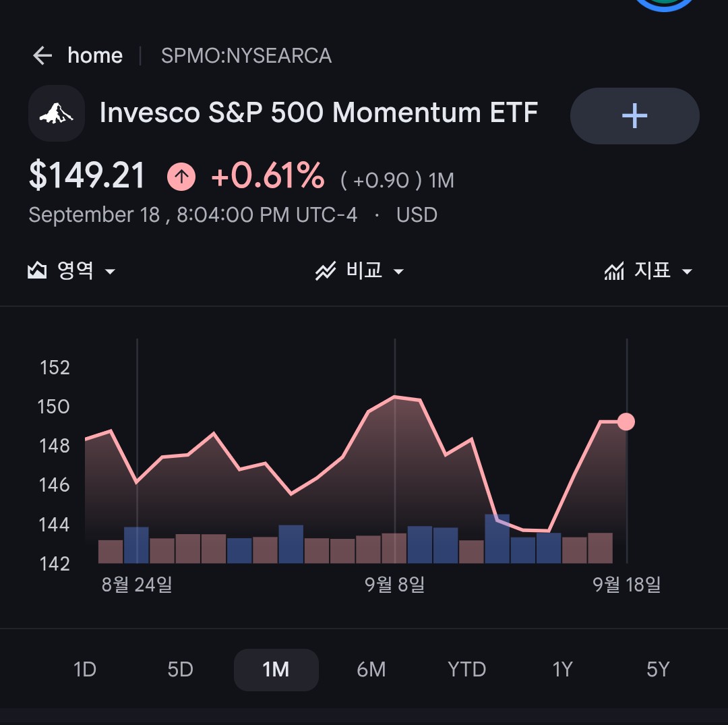Select the 6M time range tab
Viewport: 728px width, 725px height.
tap(371, 670)
